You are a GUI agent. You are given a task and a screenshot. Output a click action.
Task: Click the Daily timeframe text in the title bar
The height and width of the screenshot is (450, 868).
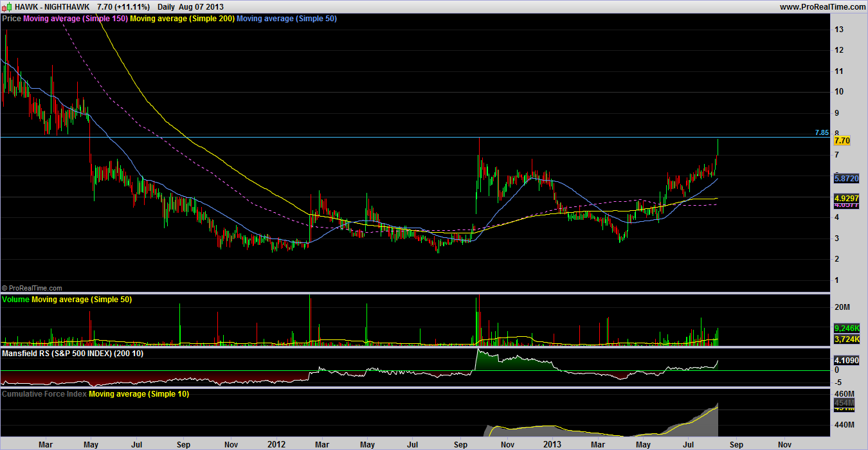(x=167, y=6)
